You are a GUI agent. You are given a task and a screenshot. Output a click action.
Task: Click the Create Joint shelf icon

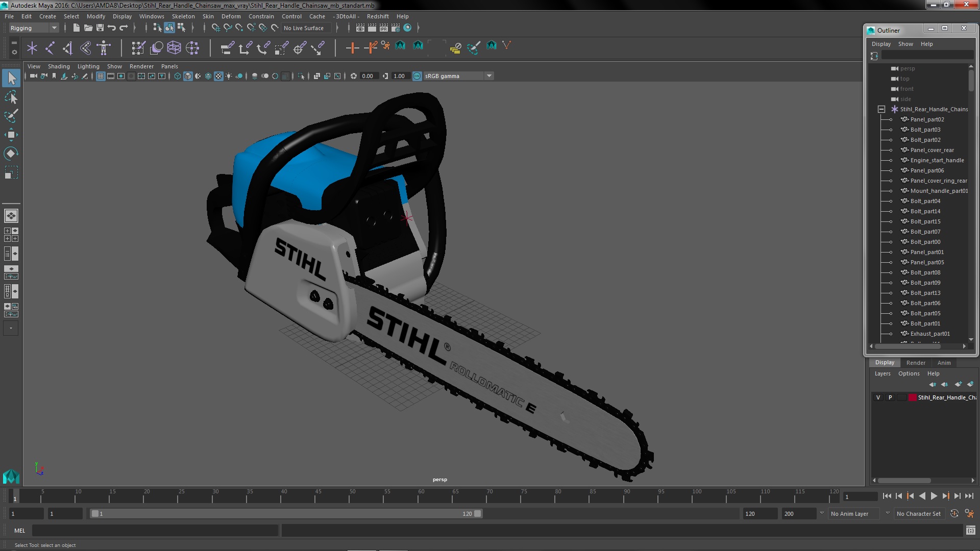pyautogui.click(x=50, y=48)
